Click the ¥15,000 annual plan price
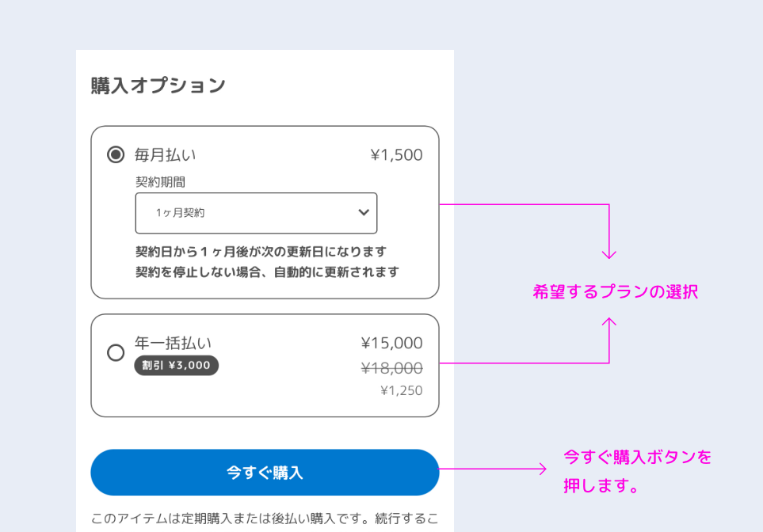The width and height of the screenshot is (763, 532). 391,343
